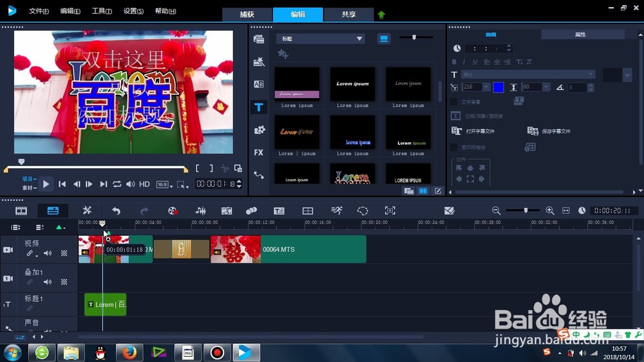
Task: Show all visible tracks icon
Action: click(15, 227)
